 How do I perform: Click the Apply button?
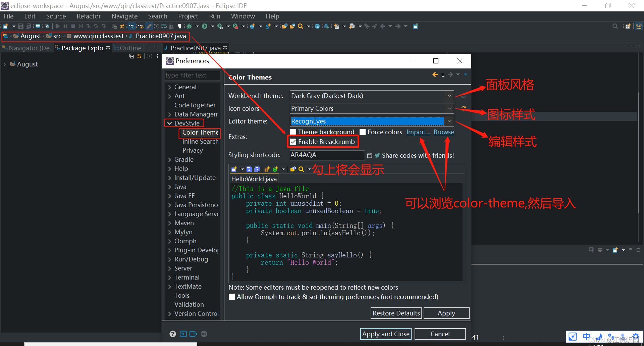click(x=446, y=313)
